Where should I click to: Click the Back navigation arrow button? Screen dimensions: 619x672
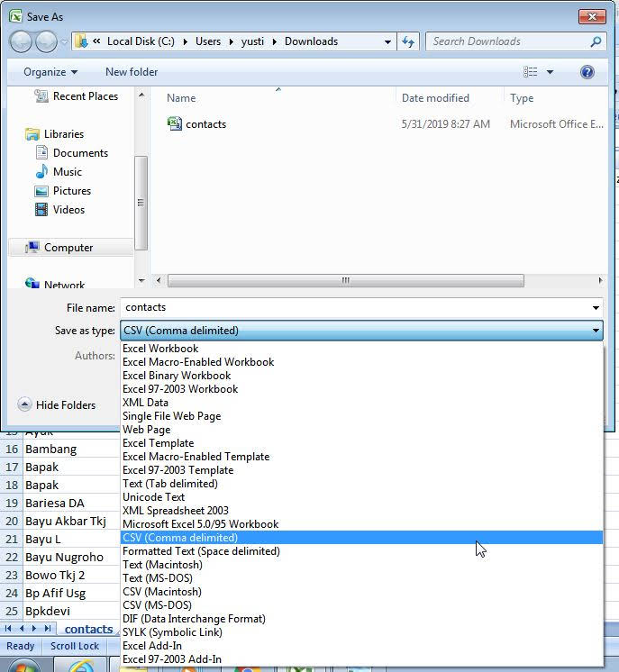21,41
